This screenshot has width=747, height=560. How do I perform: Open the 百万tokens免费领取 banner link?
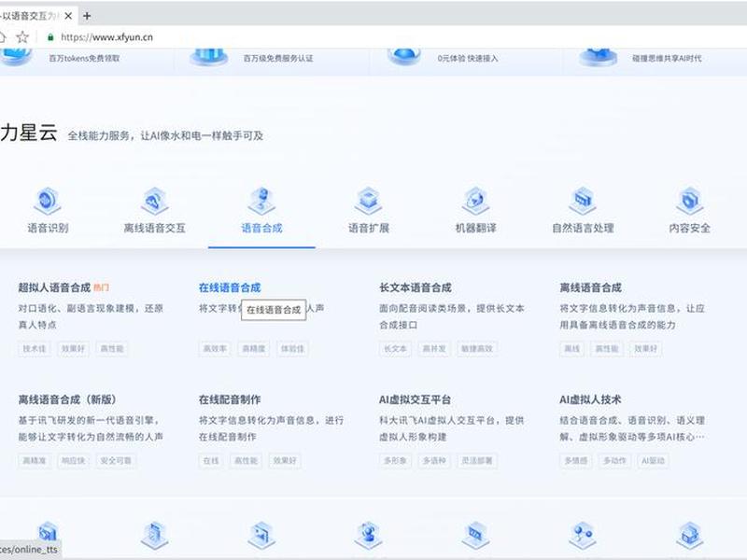(84, 58)
